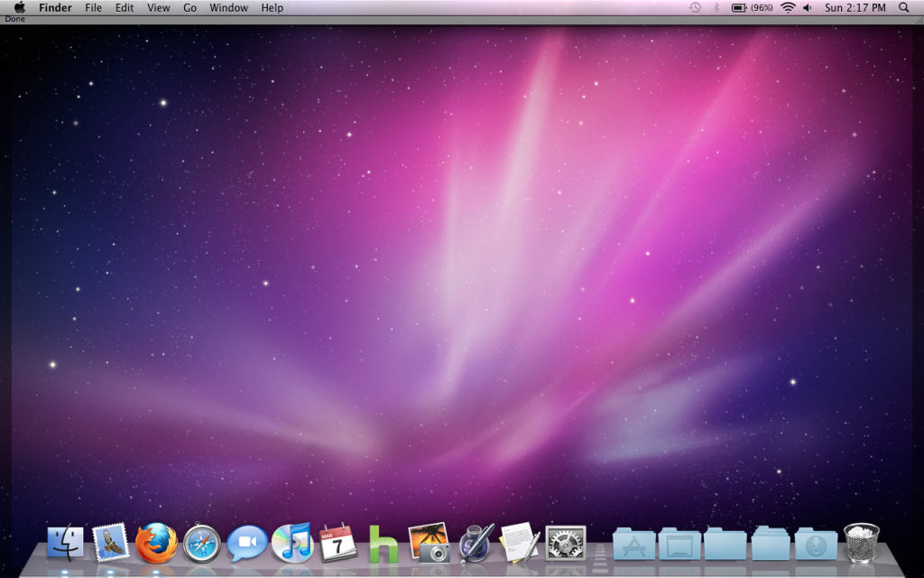Open the Downloads folder stack
The height and width of the screenshot is (578, 924).
(x=816, y=544)
